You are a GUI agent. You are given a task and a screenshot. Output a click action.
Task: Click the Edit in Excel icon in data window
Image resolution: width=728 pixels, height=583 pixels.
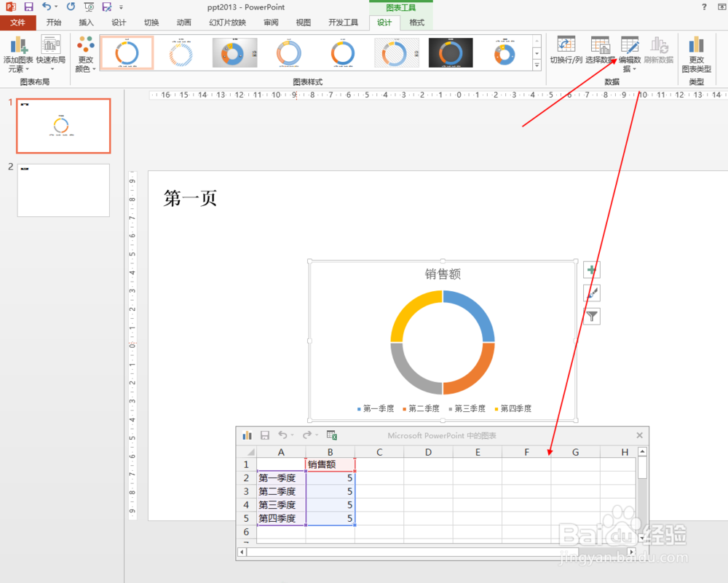332,435
